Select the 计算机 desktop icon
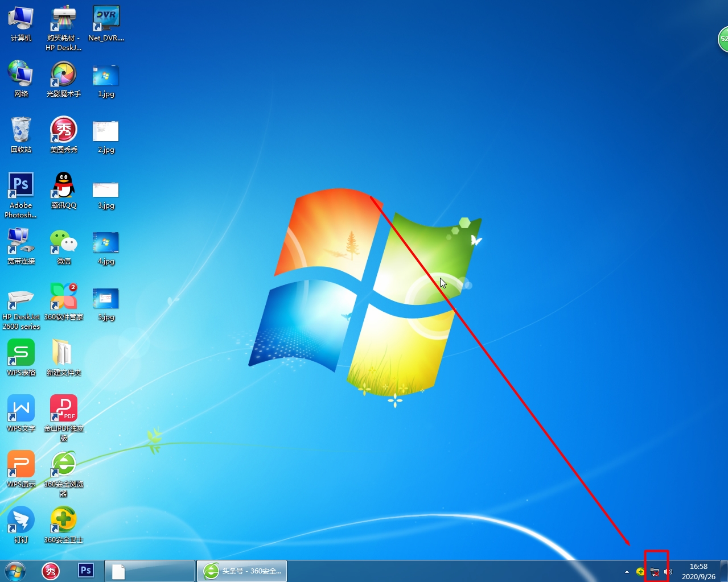This screenshot has width=728, height=582. click(x=21, y=24)
